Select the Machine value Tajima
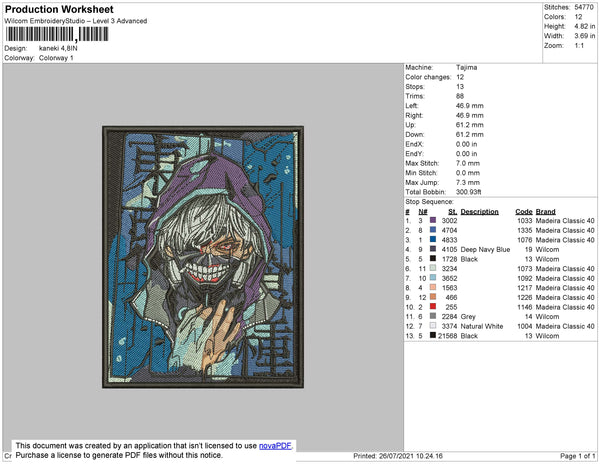Screen dimensions: 600x464 466,67
